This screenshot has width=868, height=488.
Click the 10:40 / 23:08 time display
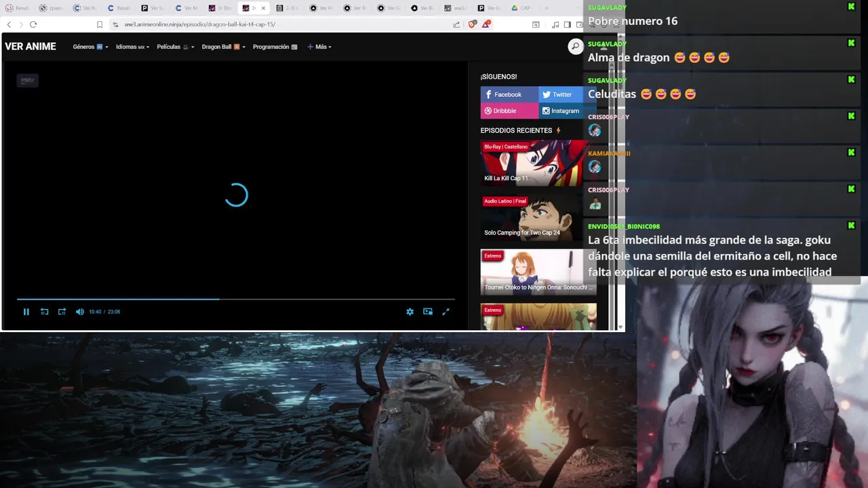pyautogui.click(x=104, y=312)
